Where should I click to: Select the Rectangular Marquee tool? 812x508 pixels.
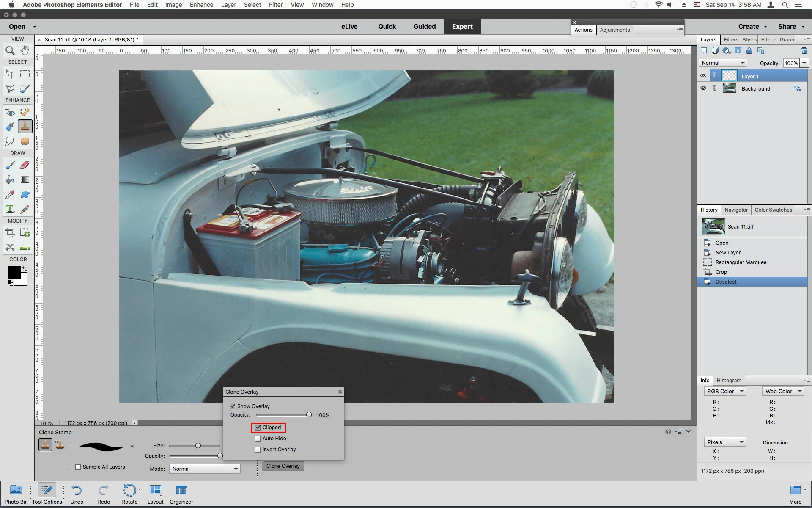25,74
